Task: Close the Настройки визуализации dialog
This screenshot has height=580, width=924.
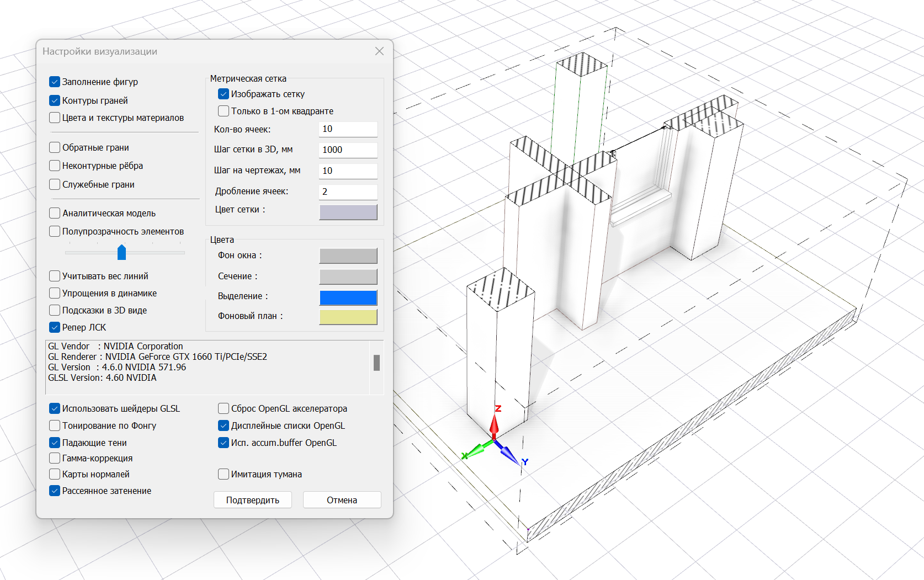Action: 379,51
